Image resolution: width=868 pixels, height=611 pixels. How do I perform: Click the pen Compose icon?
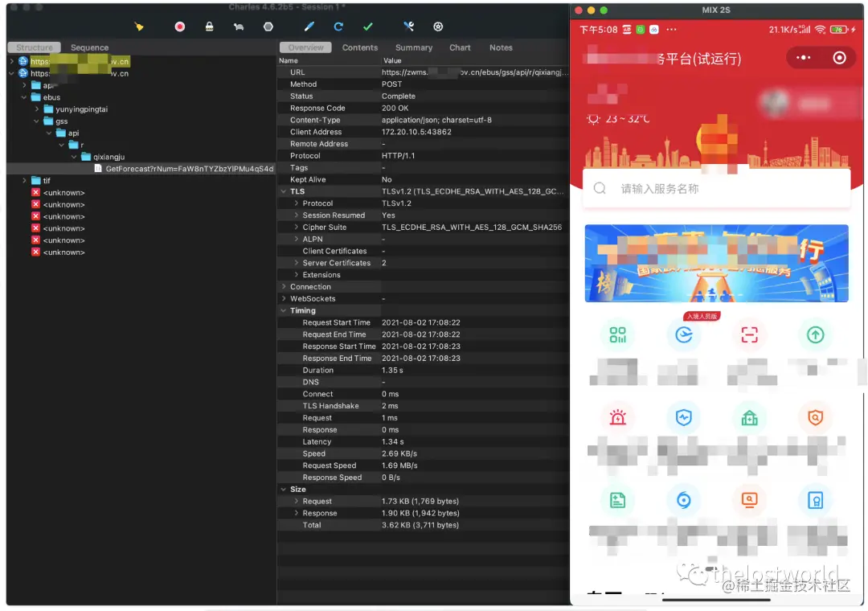pos(309,27)
